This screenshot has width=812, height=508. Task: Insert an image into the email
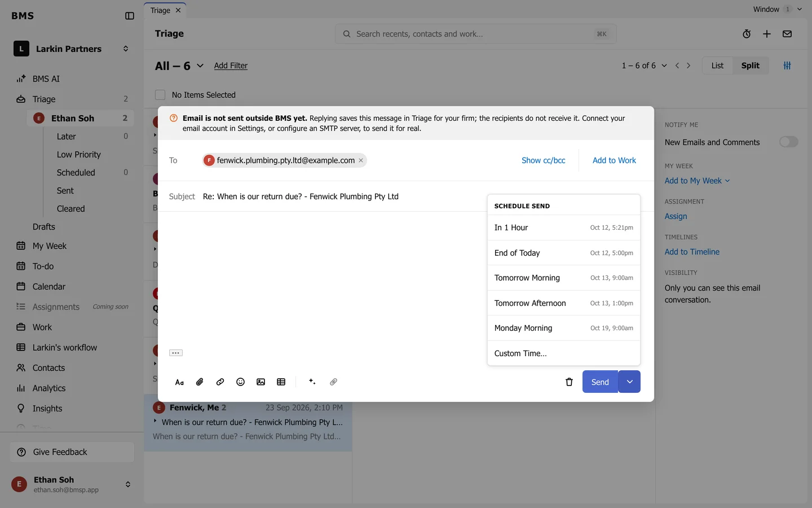click(261, 382)
